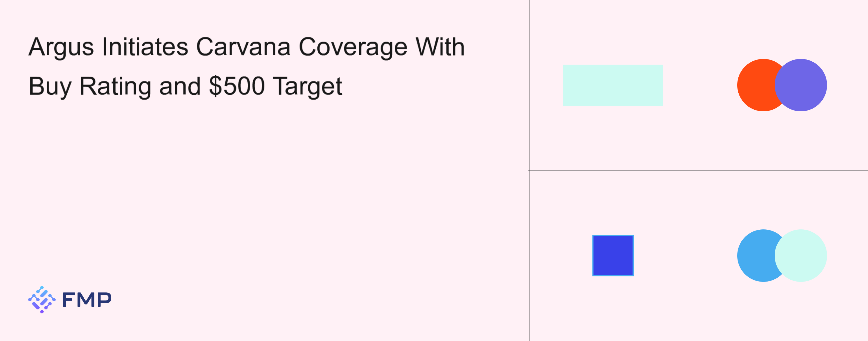
Task: Select the sky blue circle shape
Action: pos(755,256)
